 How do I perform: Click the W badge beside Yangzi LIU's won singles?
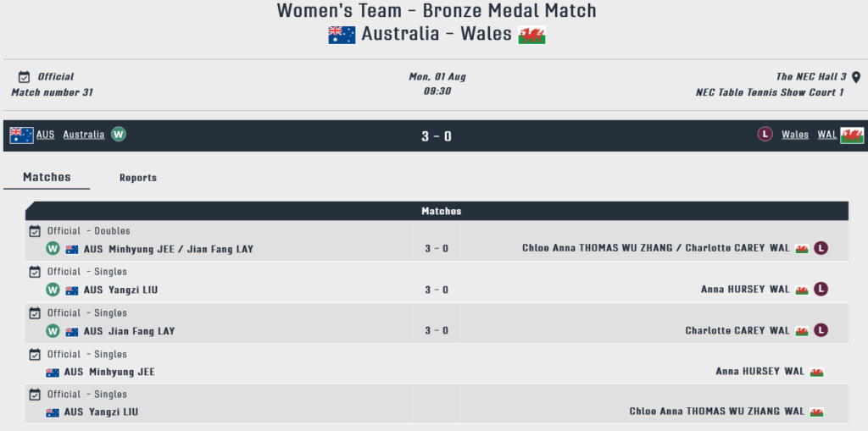(x=53, y=290)
